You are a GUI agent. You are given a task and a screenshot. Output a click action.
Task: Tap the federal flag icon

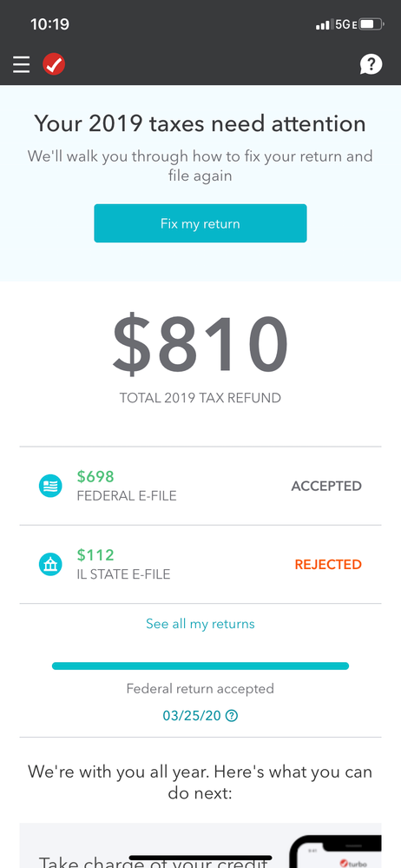[x=50, y=486]
